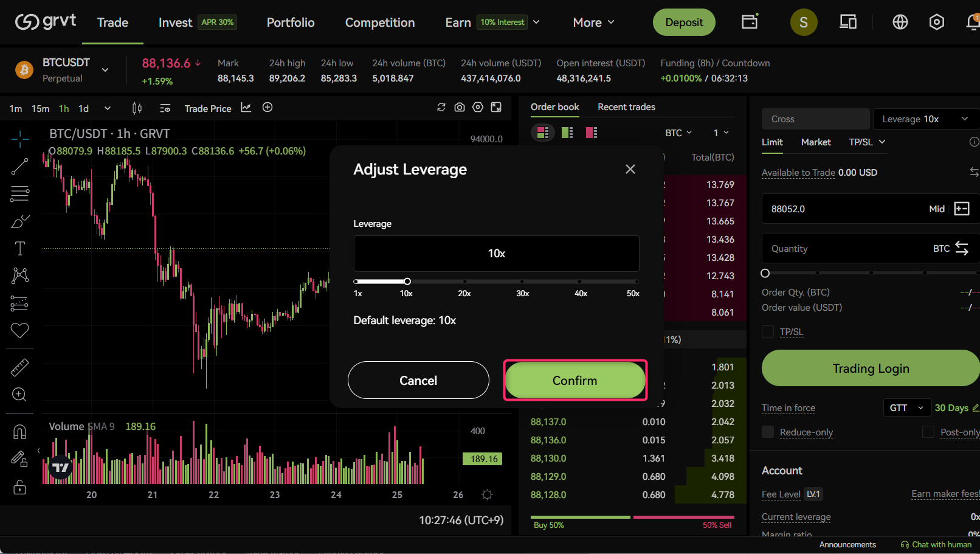
Task: Select the trend line drawing tool
Action: click(x=19, y=167)
